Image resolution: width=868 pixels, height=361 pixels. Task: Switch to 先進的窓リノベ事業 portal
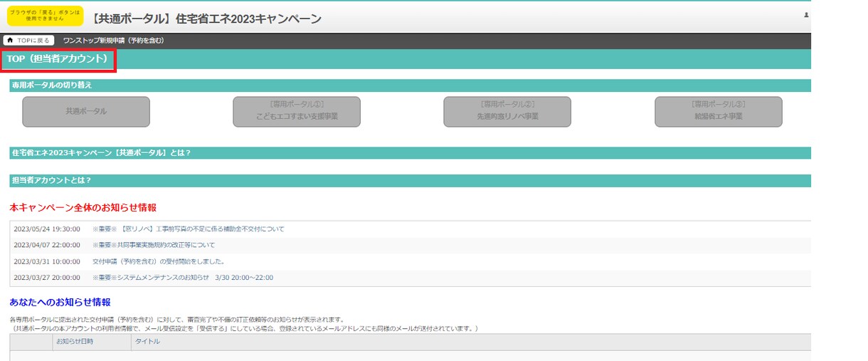507,112
